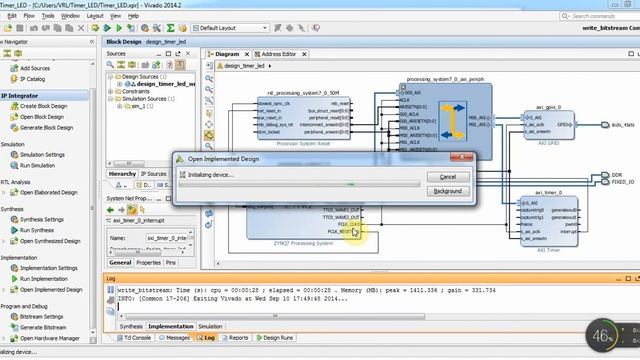Click Run Synthesis in Flow Navigator

coord(37,230)
